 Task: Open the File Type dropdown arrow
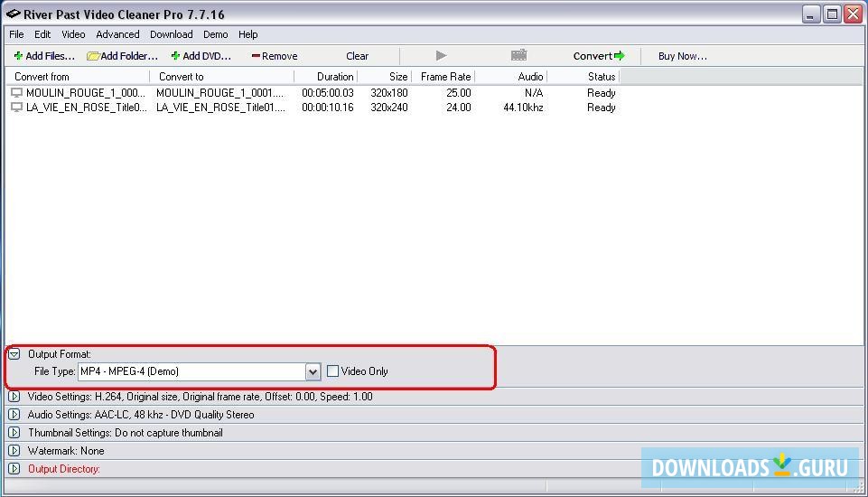(313, 371)
